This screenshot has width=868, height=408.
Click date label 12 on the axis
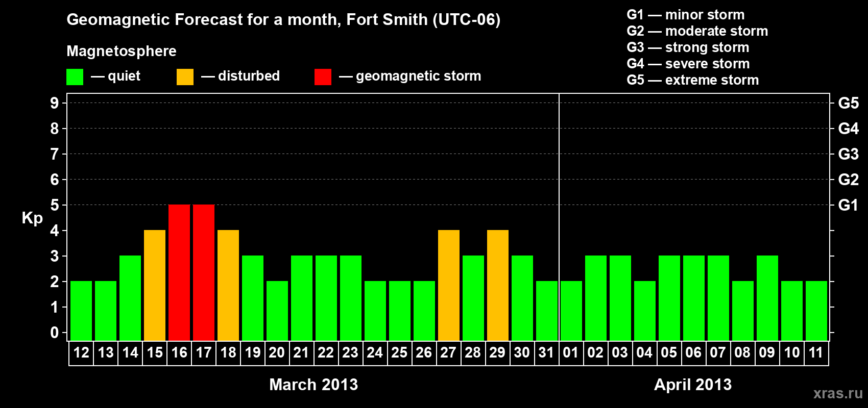pyautogui.click(x=81, y=352)
